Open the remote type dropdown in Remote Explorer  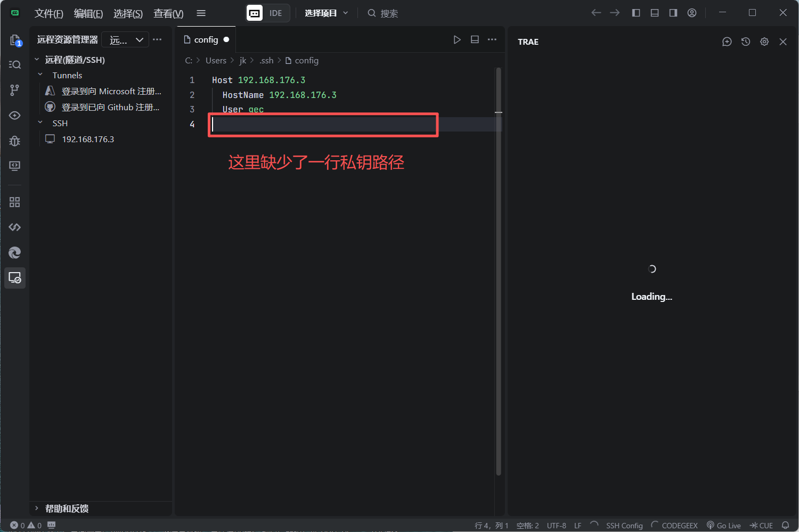pyautogui.click(x=125, y=39)
